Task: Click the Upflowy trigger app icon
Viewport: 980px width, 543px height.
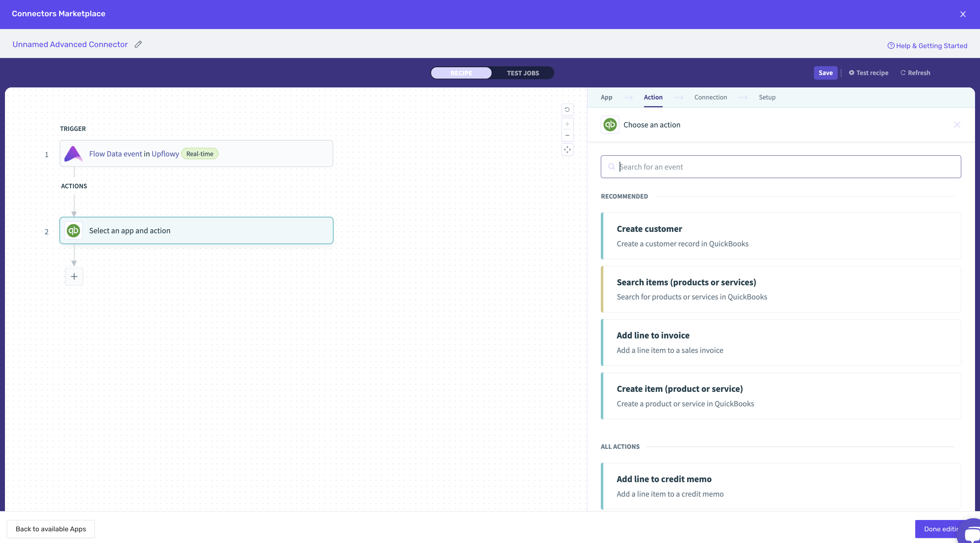Action: pyautogui.click(x=73, y=154)
